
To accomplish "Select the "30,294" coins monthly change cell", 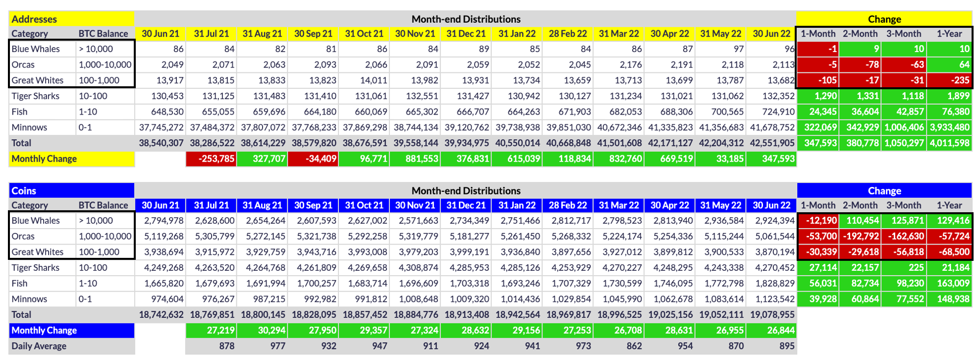I will (x=262, y=330).
